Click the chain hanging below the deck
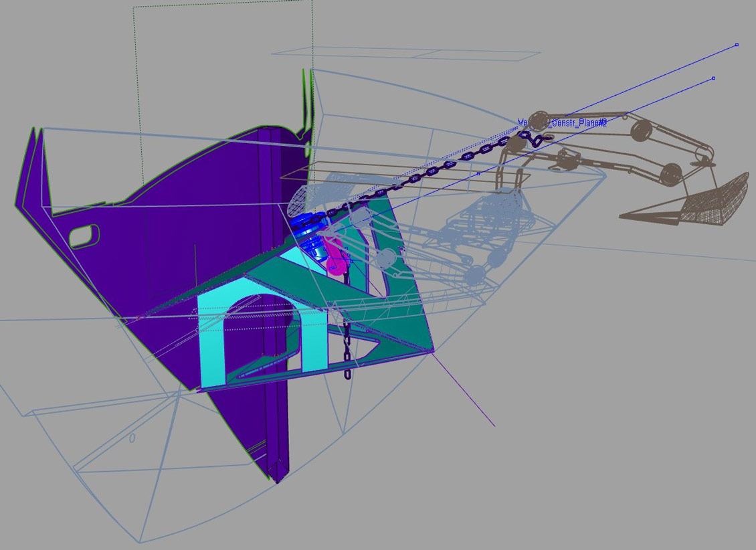This screenshot has height=550, width=756. pyautogui.click(x=347, y=349)
